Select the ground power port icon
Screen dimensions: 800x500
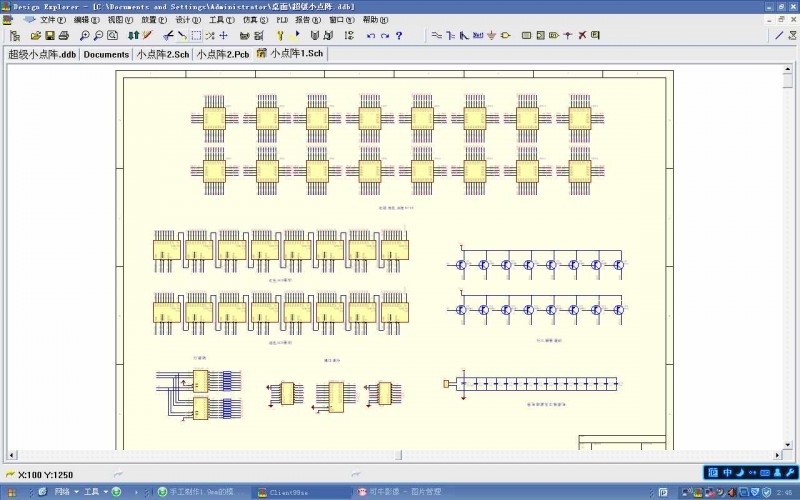coord(490,35)
